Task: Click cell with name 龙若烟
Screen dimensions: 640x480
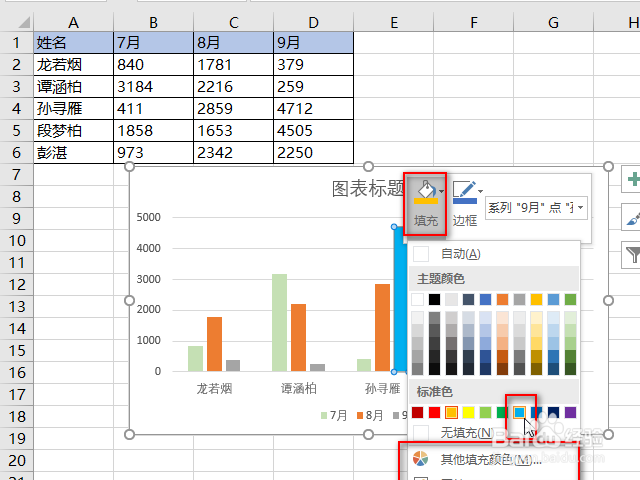Action: [73, 64]
